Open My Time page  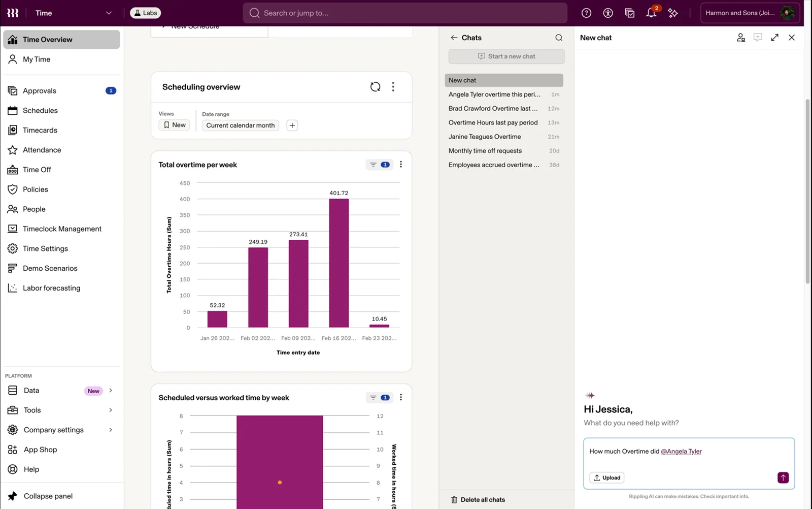tap(62, 59)
